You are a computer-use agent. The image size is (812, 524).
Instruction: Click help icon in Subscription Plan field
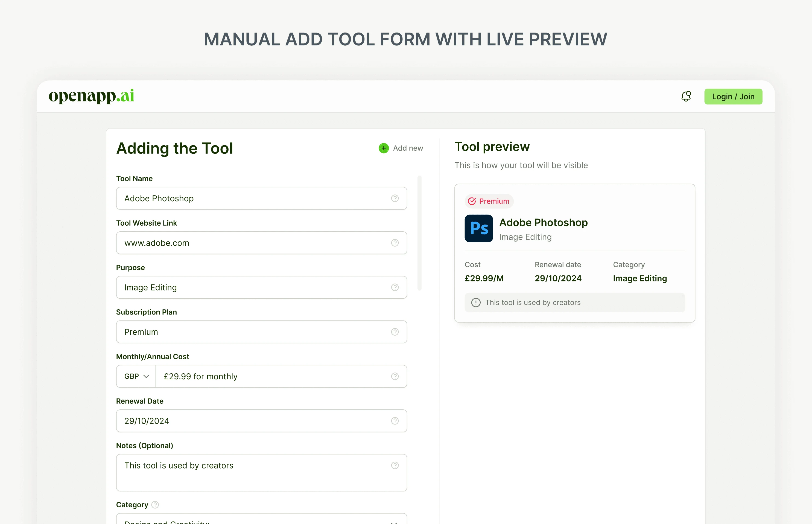point(395,332)
